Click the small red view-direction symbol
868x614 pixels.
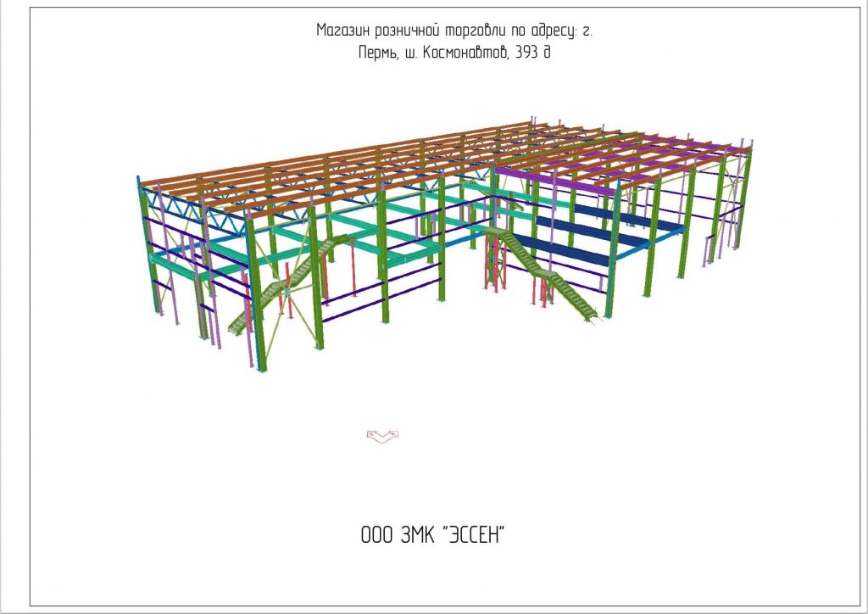[x=383, y=436]
